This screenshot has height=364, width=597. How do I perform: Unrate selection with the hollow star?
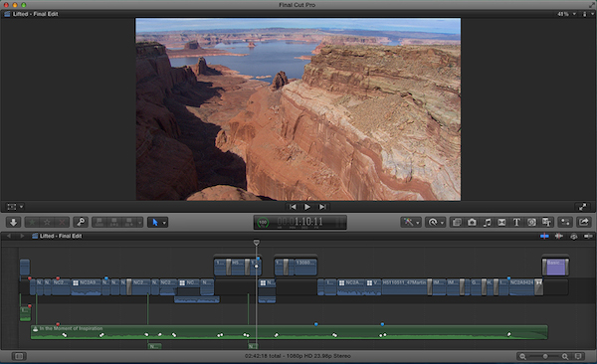point(47,223)
